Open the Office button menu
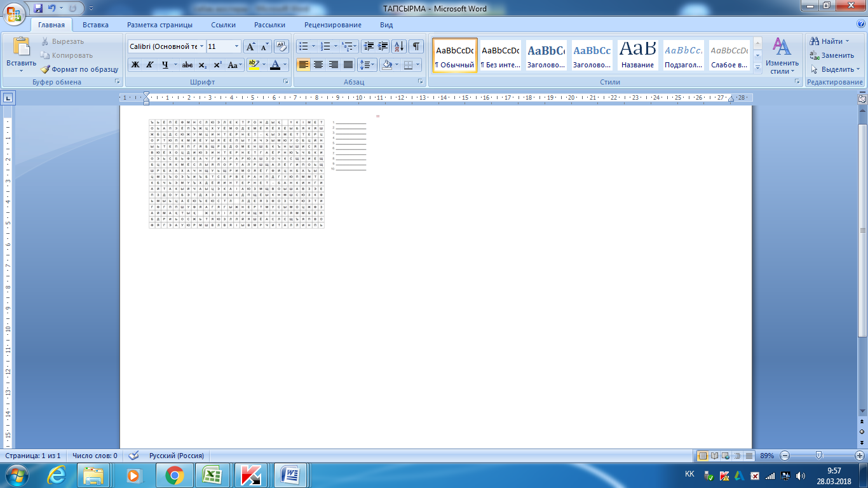868x488 pixels. (x=14, y=14)
